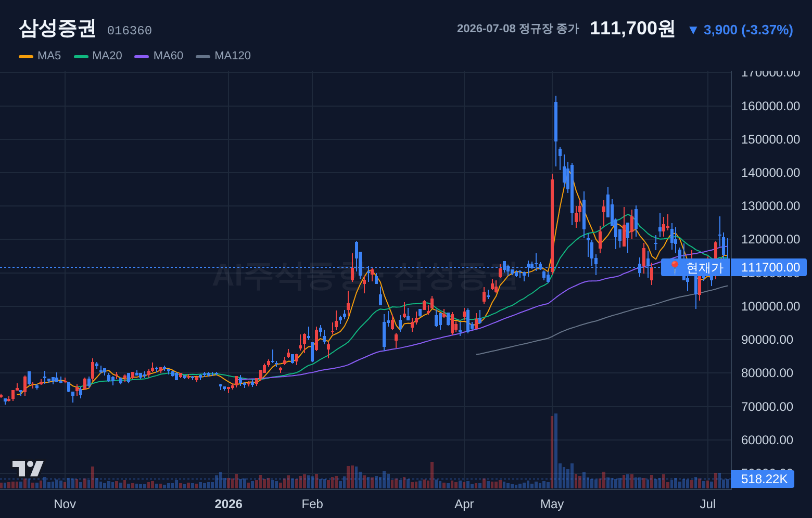Click the MA120 gray legend swatch
The height and width of the screenshot is (518, 812).
pos(203,56)
